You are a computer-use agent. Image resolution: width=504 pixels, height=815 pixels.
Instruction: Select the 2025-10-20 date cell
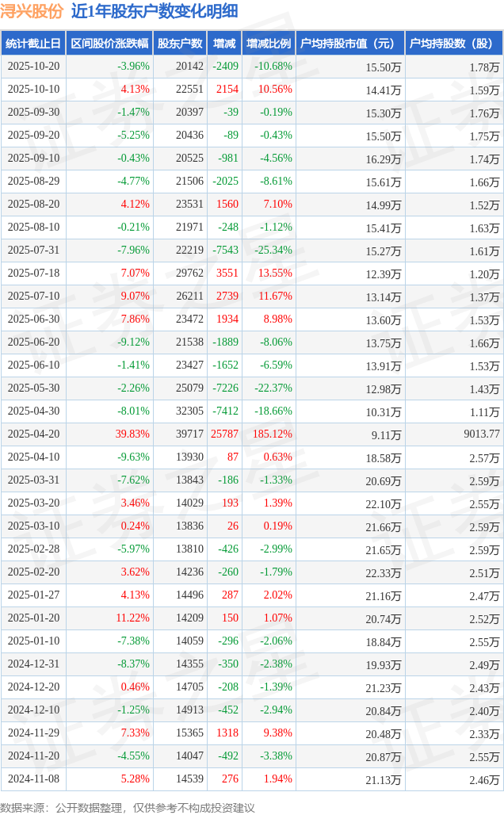click(x=33, y=67)
